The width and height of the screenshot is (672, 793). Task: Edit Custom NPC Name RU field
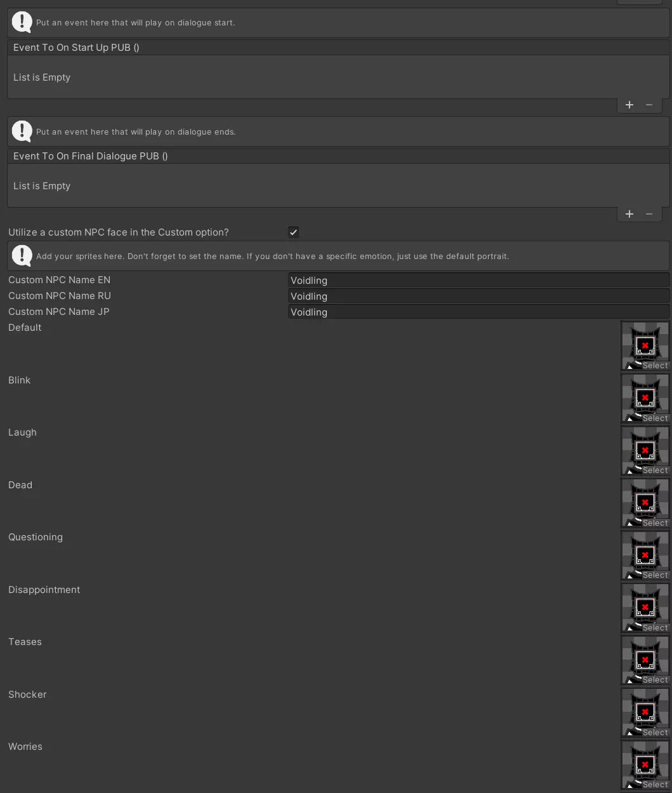(x=478, y=297)
